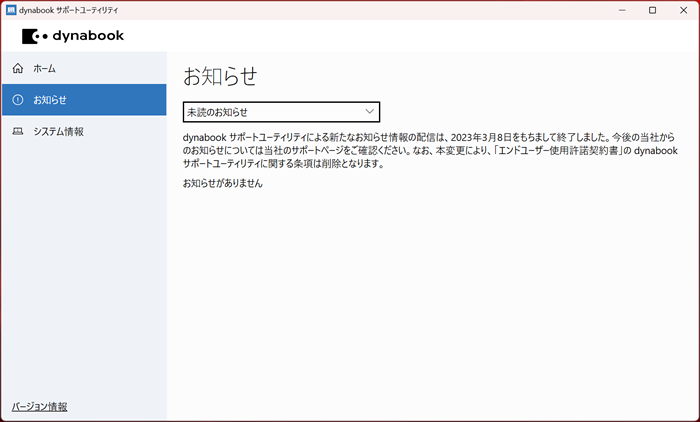Image resolution: width=700 pixels, height=422 pixels.
Task: Click the home icon in the sidebar
Action: 18,68
